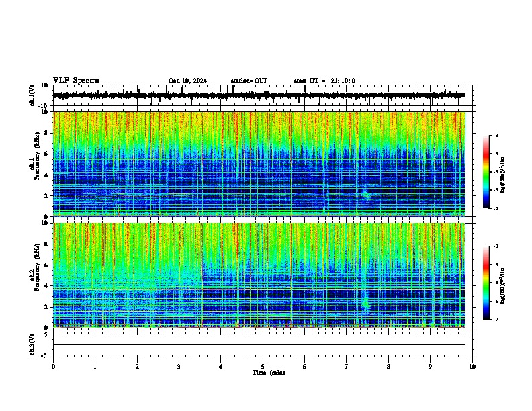Click tick label "5" on the Time axis
This screenshot has height=411, width=532.
pyautogui.click(x=263, y=367)
